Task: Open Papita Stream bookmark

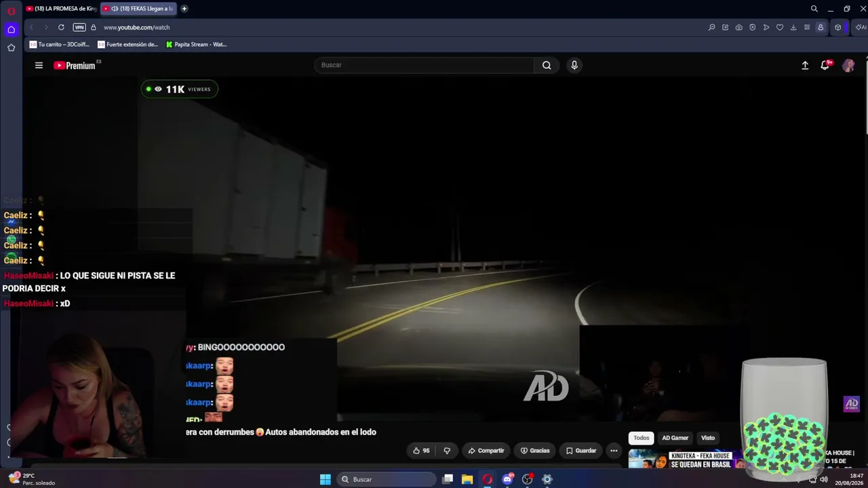Action: coord(196,45)
